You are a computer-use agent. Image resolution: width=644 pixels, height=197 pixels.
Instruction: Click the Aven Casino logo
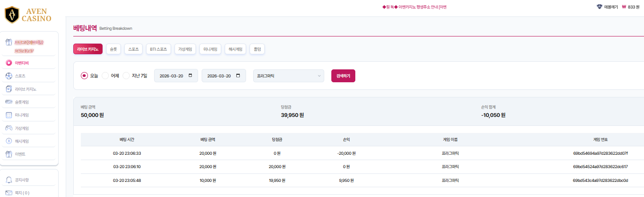[28, 15]
